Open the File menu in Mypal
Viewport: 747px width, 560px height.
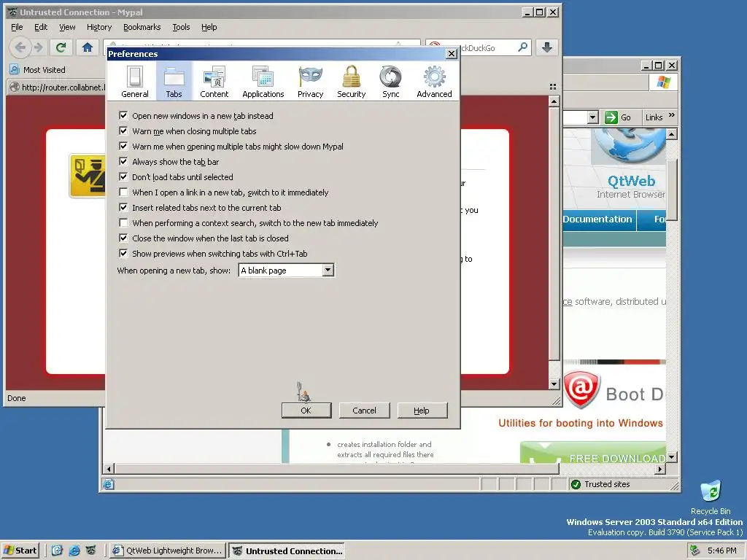(x=17, y=27)
